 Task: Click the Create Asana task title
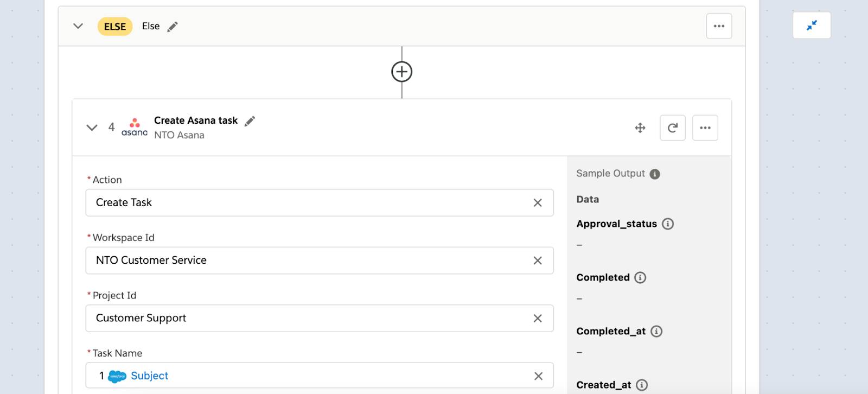196,120
